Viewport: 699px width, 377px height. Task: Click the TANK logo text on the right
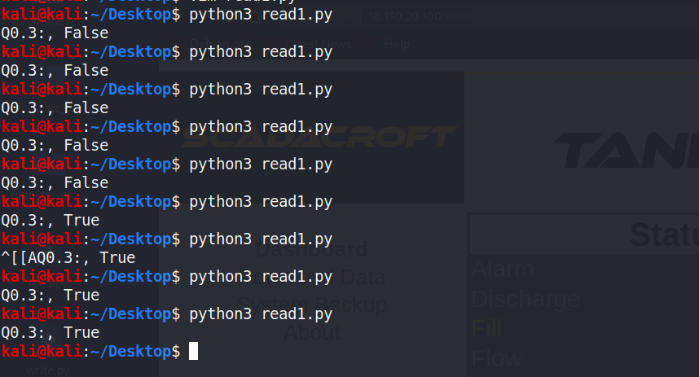(626, 151)
